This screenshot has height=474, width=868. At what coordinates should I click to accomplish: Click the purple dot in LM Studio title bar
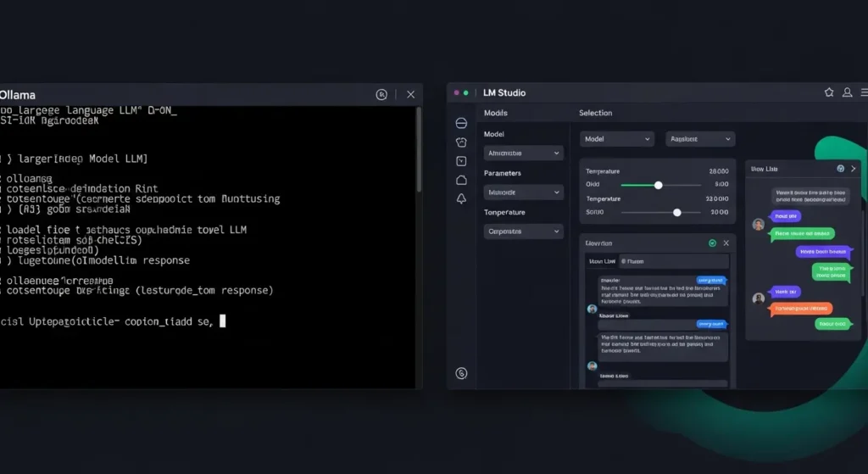[457, 92]
